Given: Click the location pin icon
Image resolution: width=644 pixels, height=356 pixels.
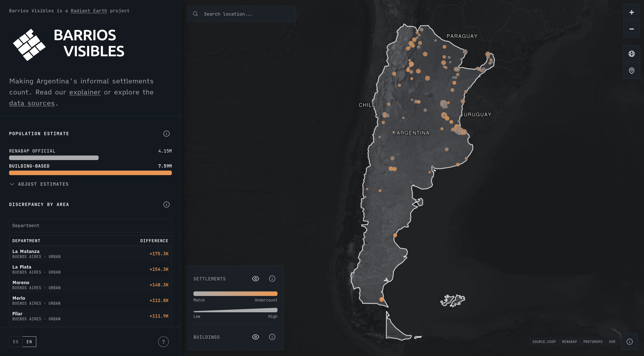Looking at the screenshot, I should pos(631,71).
